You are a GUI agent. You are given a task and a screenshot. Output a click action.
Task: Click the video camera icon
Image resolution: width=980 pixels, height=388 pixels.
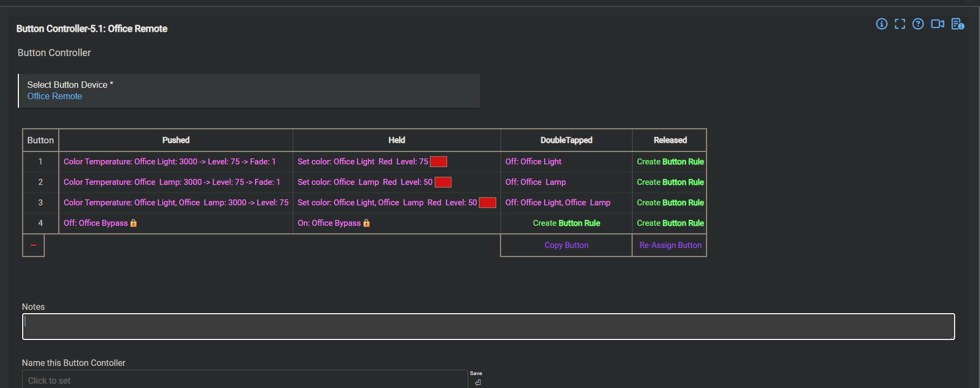937,24
